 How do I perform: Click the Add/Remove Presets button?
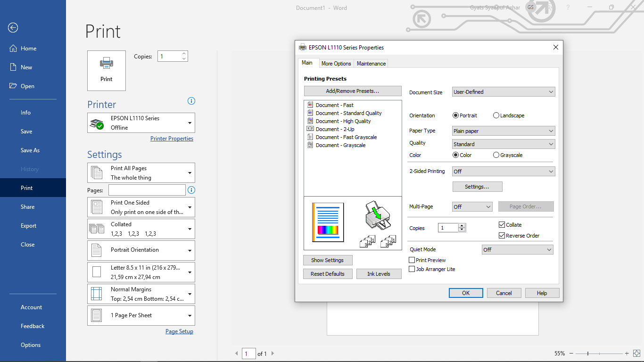[353, 91]
